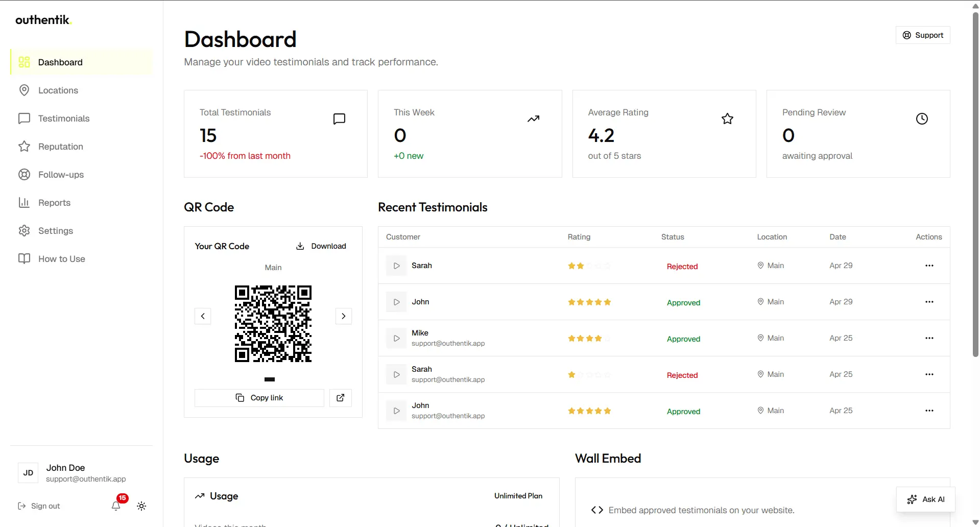
Task: Click the QR carousel indicator dash
Action: pos(270,379)
